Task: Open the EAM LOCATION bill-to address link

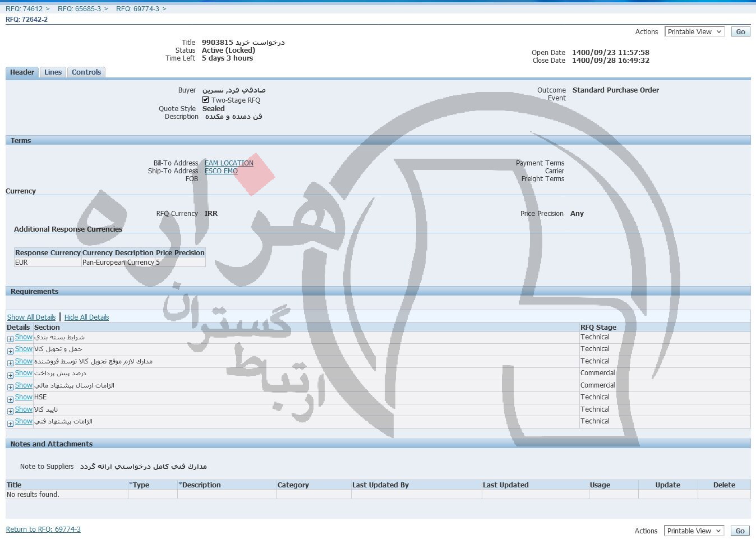Action: click(229, 163)
